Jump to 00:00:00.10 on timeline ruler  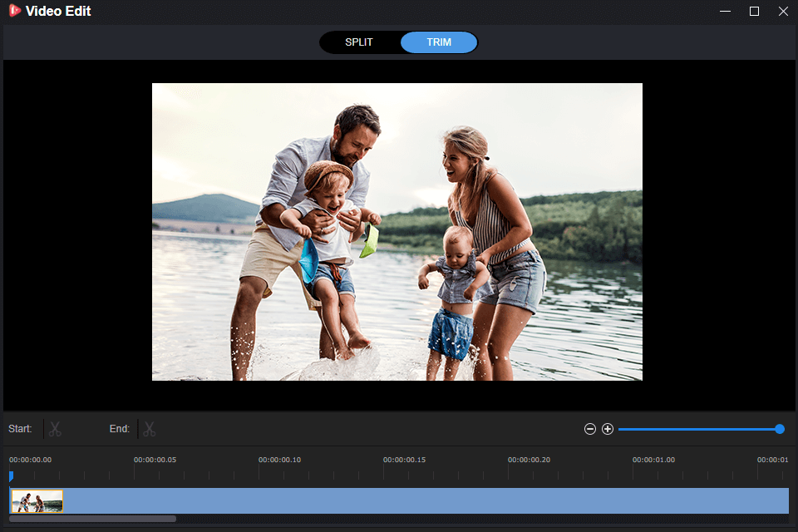coord(259,472)
